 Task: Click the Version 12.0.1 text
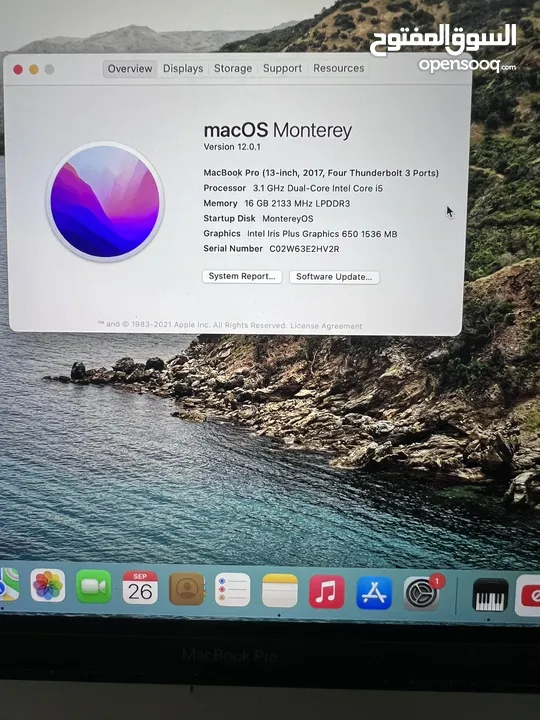tap(232, 147)
